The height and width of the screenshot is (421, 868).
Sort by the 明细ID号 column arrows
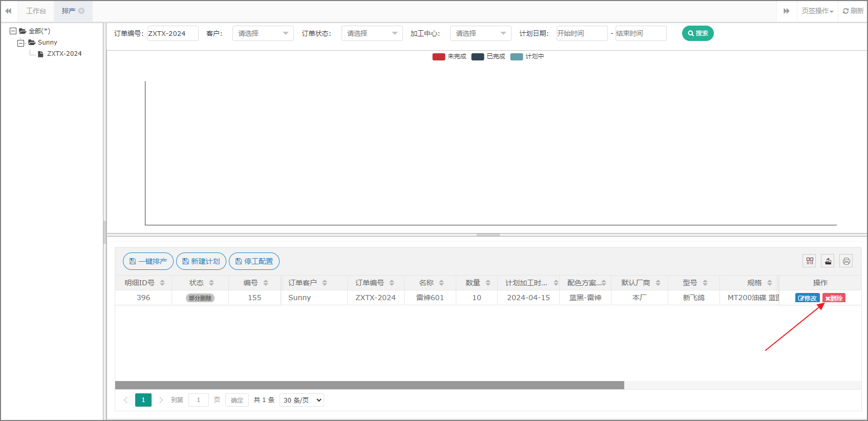coord(162,283)
